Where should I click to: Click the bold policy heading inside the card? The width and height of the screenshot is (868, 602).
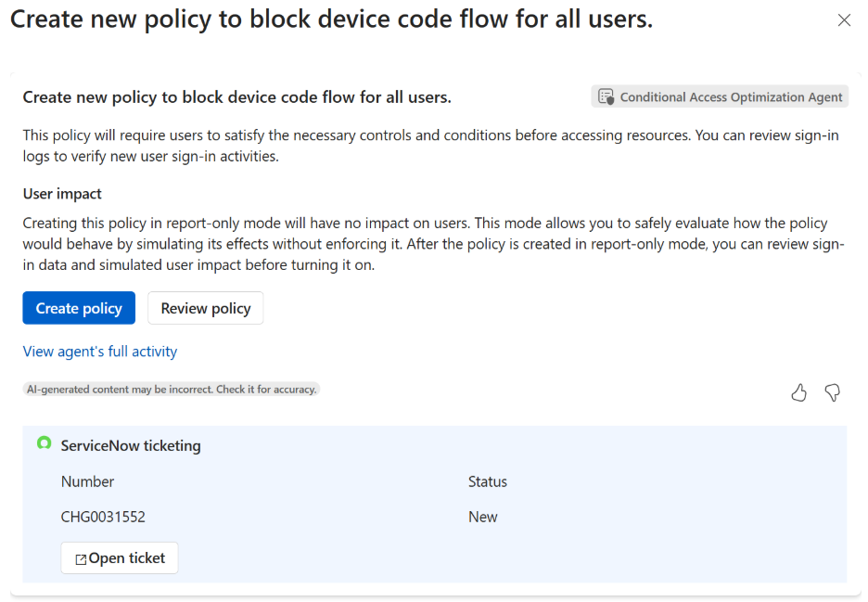click(x=236, y=97)
